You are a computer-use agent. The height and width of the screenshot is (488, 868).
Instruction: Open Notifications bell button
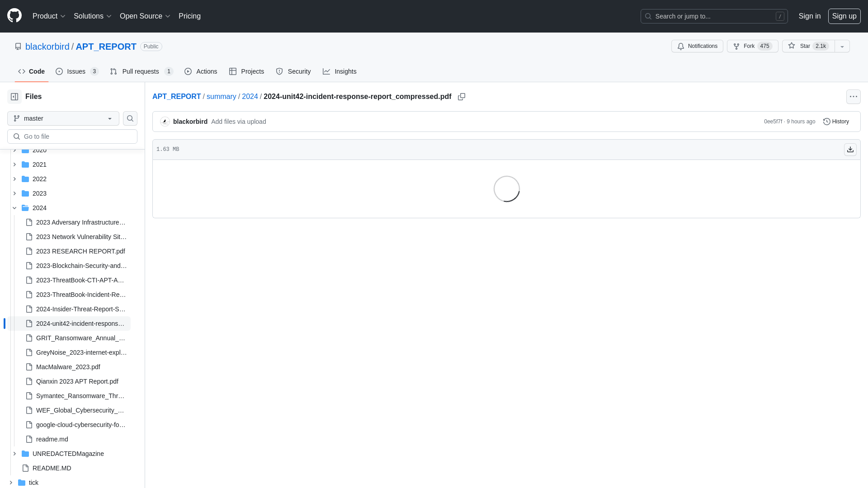pos(697,46)
